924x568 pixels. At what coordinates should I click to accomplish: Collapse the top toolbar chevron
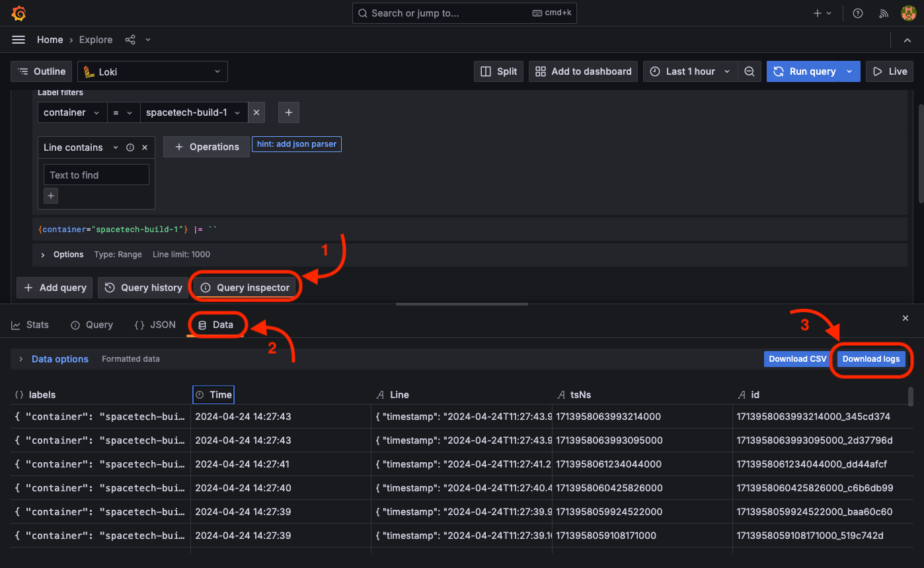click(907, 40)
